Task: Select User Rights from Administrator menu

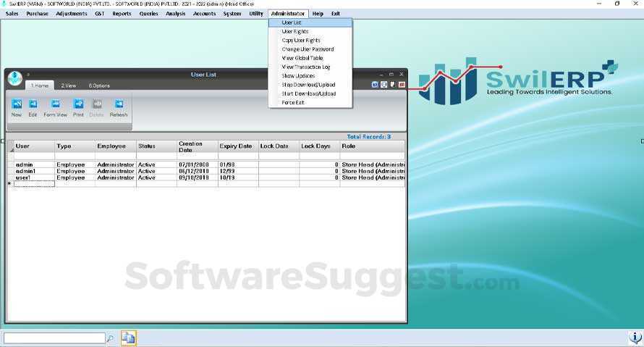Action: pos(295,32)
